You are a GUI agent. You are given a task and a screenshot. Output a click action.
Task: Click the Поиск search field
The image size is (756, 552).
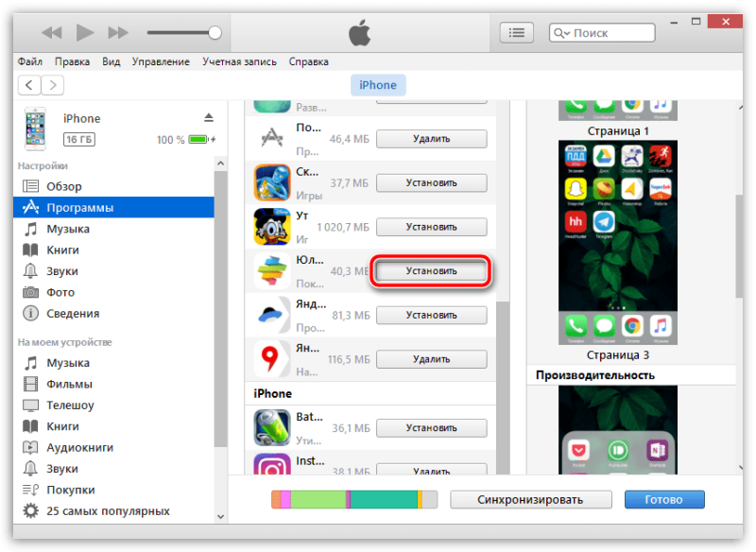[602, 33]
